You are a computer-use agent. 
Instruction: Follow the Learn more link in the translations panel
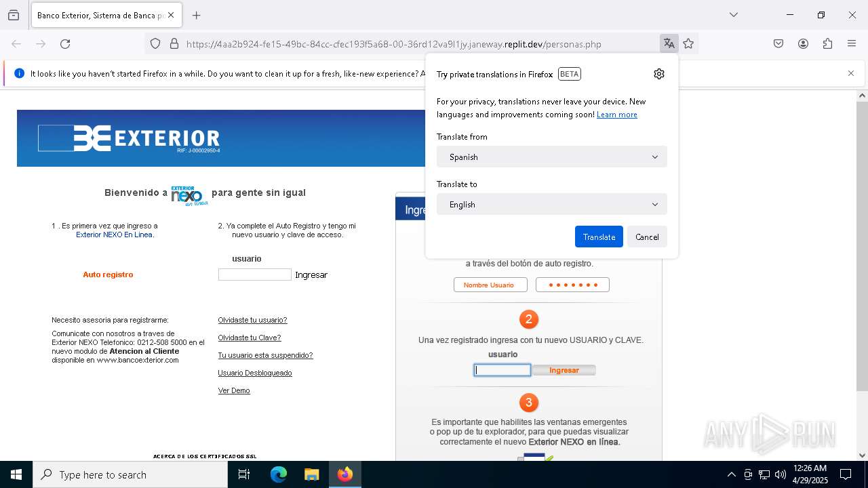point(617,115)
